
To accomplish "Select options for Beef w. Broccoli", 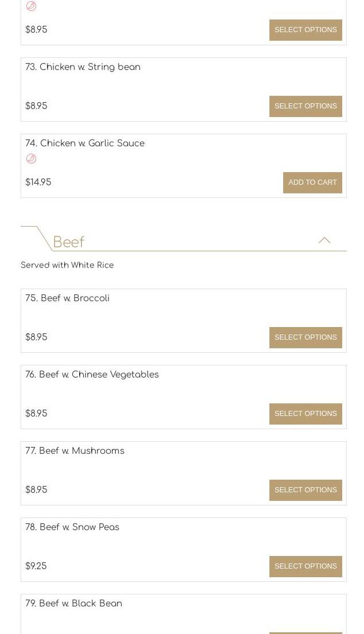I will click(306, 337).
